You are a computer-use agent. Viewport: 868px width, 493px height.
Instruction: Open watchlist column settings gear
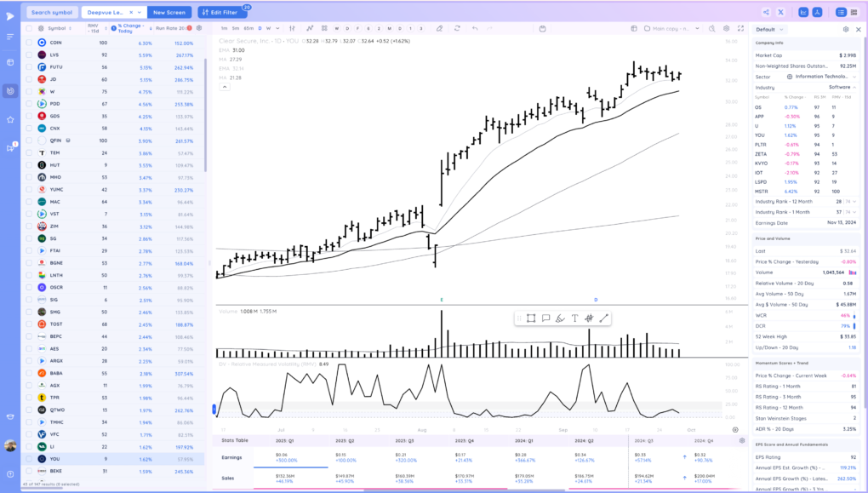(199, 28)
